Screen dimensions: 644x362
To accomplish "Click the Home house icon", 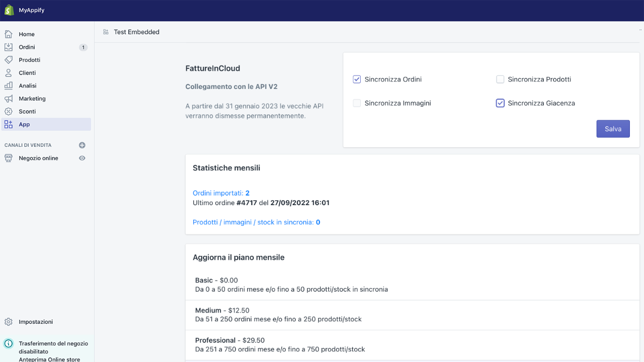I will coord(9,34).
